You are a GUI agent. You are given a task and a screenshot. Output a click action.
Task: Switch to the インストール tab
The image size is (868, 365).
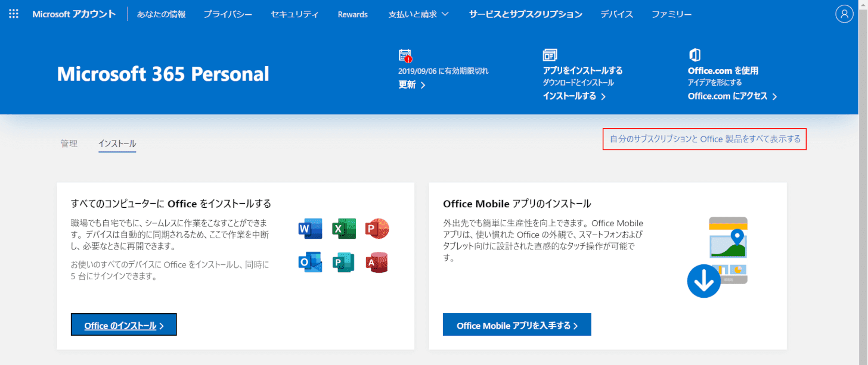coord(117,143)
